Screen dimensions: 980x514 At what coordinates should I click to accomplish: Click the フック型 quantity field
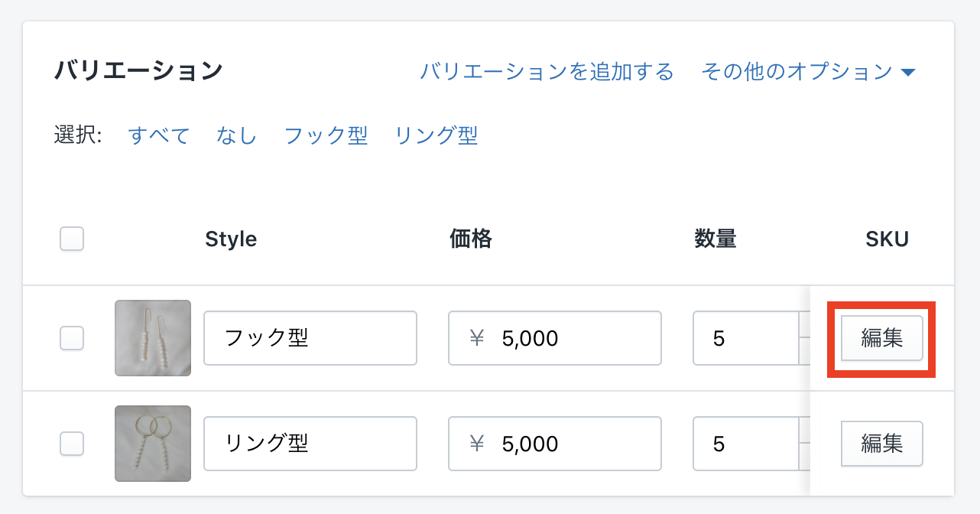click(745, 338)
